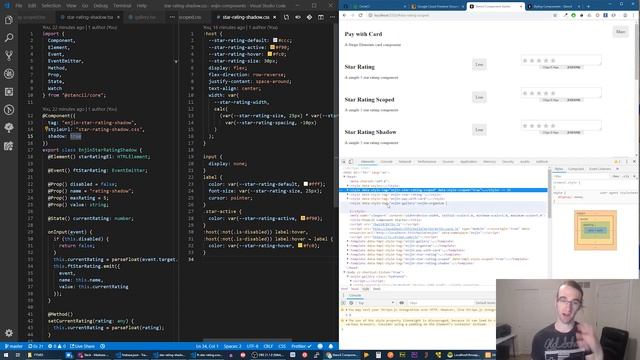
Task: Close the star-rating-shadow.tsx tab
Action: [x=118, y=17]
